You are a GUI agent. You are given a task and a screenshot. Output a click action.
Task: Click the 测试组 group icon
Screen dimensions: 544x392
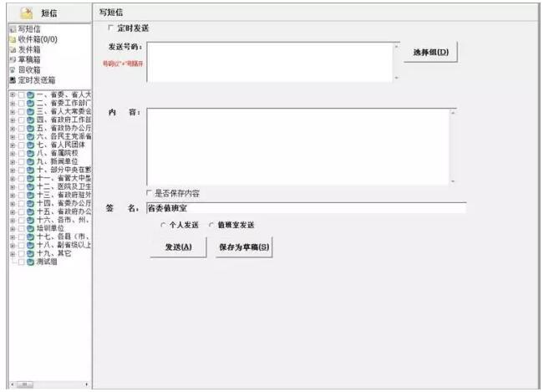30,262
